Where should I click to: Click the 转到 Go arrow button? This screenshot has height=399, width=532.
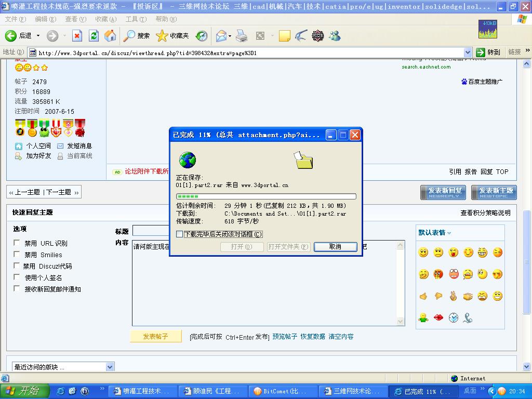click(x=488, y=52)
